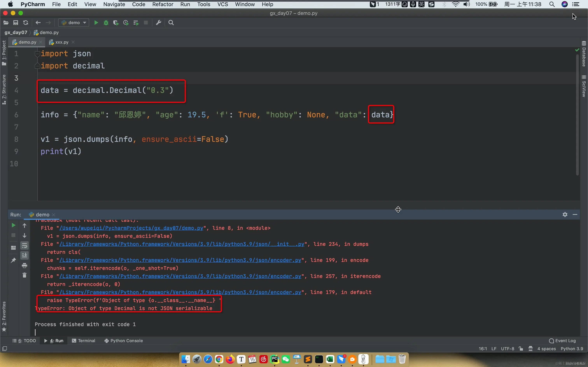Clear console output with trash icon
Screen dimensions: 588x367
tap(24, 275)
